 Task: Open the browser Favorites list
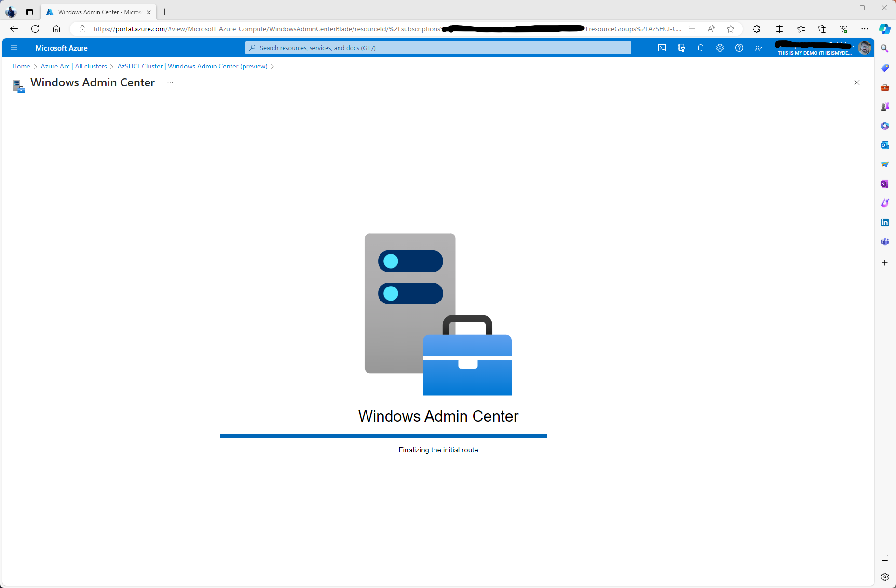801,29
